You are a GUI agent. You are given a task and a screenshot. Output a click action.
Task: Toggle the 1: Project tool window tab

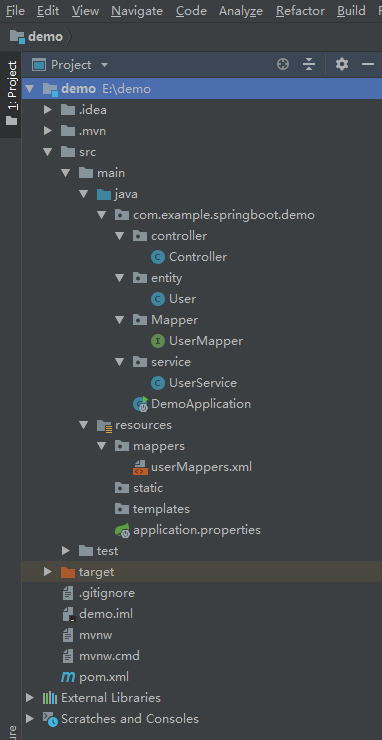(11, 93)
